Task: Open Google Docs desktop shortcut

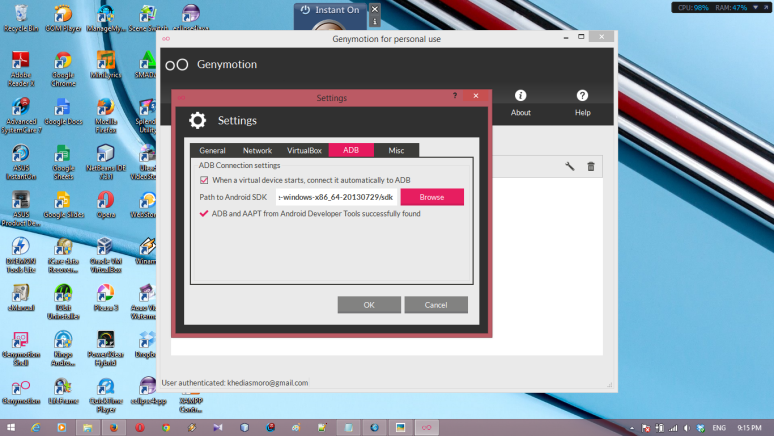Action: (x=63, y=112)
